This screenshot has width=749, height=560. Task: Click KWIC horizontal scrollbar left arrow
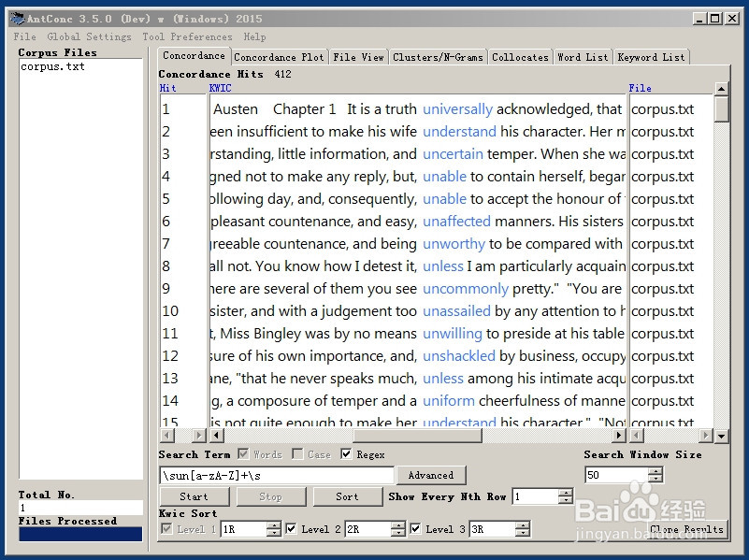coord(216,436)
